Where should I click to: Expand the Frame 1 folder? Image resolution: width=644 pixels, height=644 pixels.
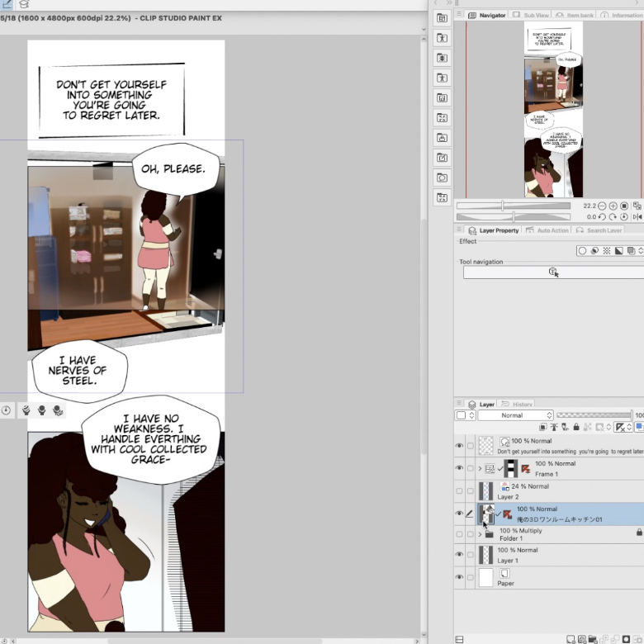tap(480, 468)
